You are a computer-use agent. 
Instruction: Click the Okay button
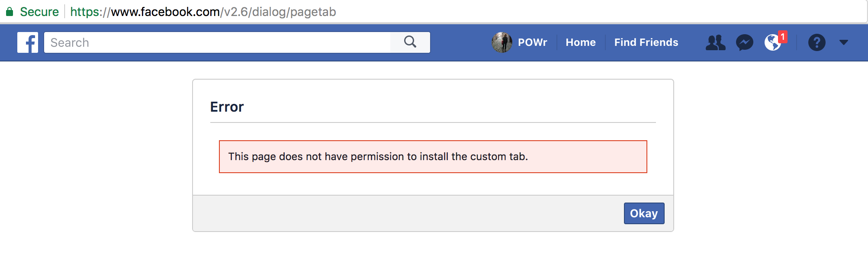[644, 213]
